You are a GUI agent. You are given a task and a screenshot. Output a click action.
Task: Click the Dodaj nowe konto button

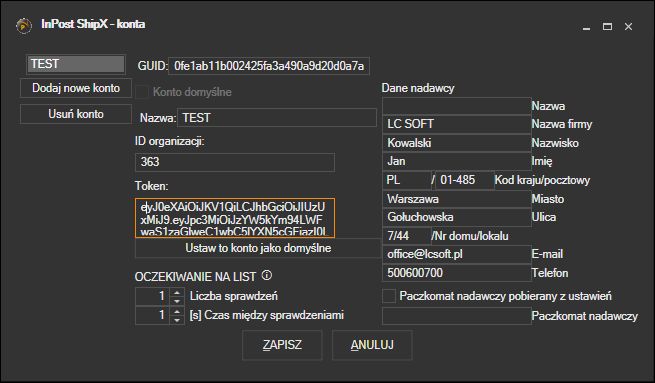tap(76, 88)
